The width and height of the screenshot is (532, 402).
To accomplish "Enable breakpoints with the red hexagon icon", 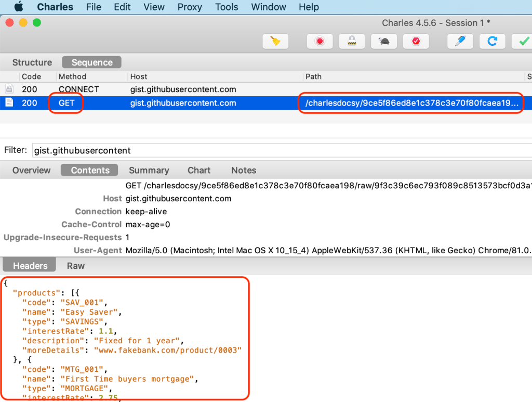I will (x=416, y=41).
